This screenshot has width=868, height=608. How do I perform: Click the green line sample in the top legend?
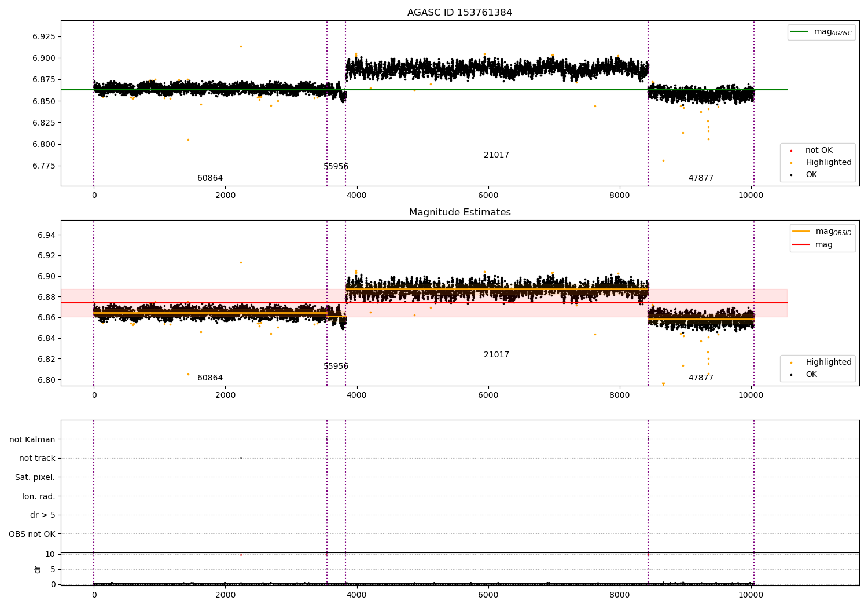tap(800, 32)
